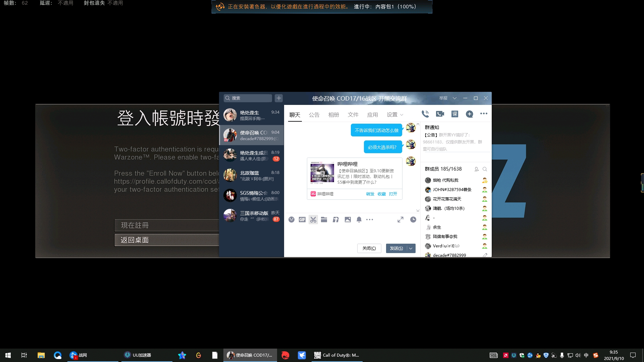Open more tools ellipsis in chat toolbar
This screenshot has width=644, height=362.
pos(370,220)
